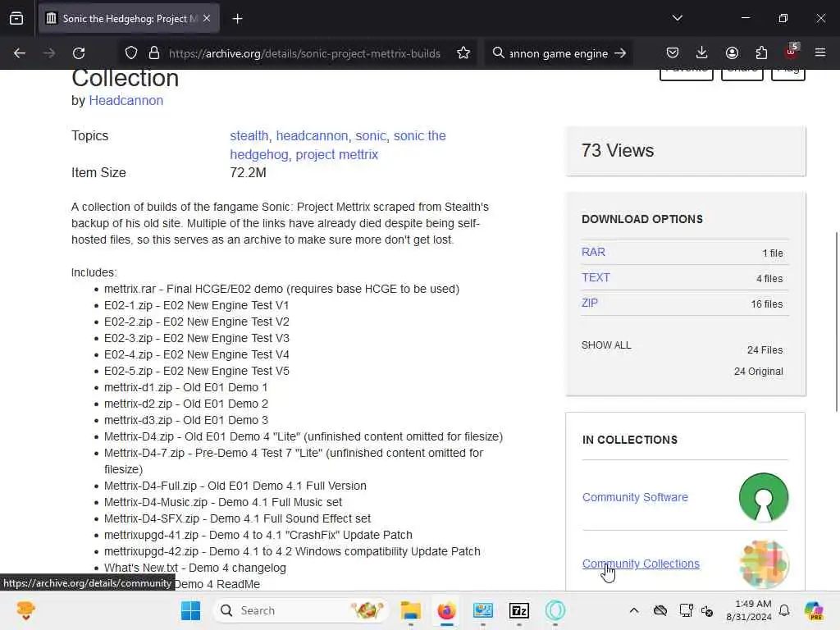Click the archive.org URL address bar
Image resolution: width=840 pixels, height=630 pixels.
[304, 53]
